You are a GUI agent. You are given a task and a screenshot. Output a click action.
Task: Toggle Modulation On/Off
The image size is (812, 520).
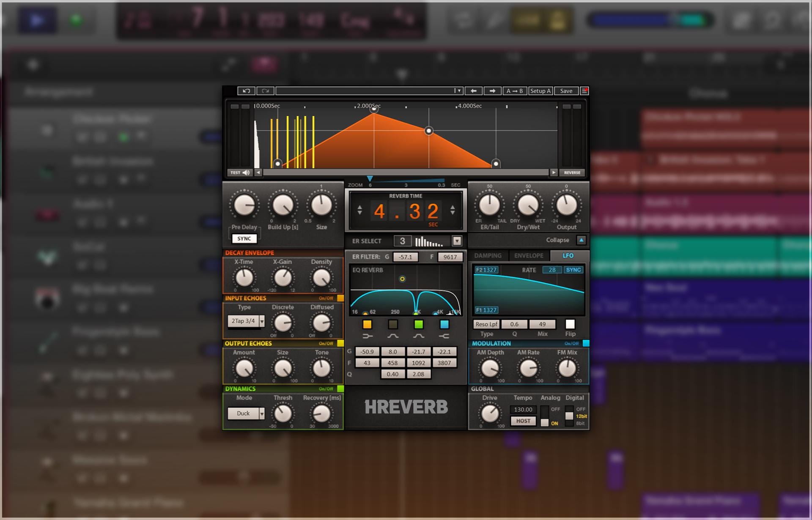(586, 343)
